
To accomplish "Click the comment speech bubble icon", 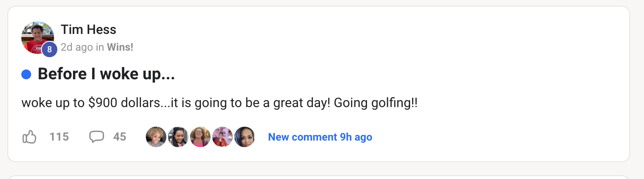I will [x=96, y=136].
